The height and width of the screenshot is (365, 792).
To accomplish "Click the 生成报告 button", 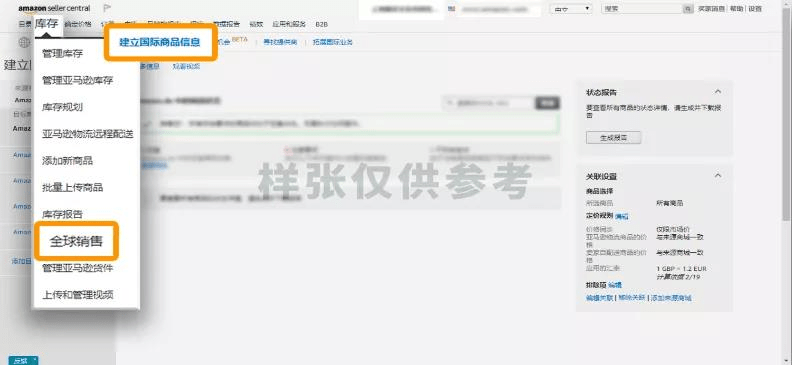I will [x=613, y=137].
